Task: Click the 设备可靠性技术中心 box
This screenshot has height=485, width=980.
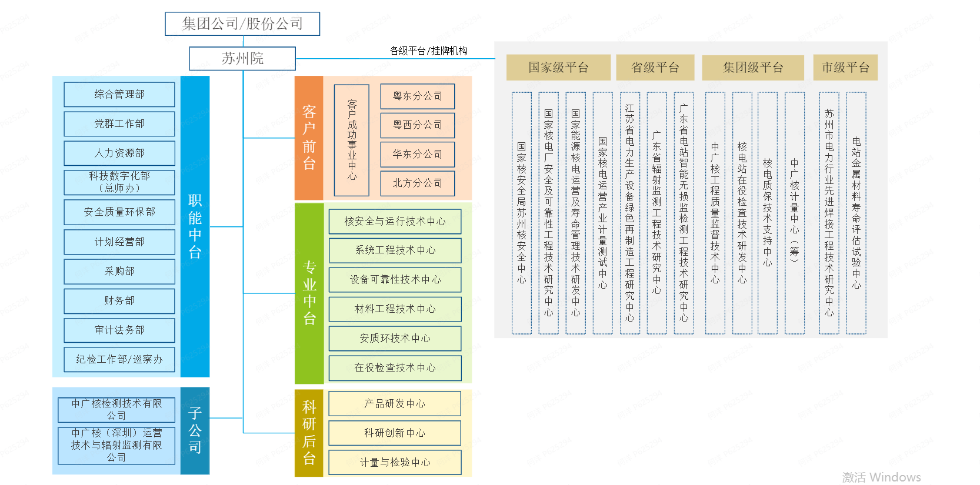Action: tap(395, 280)
